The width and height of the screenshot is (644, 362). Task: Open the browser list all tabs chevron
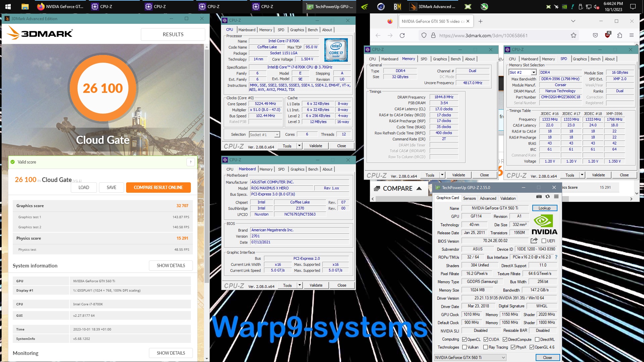(x=573, y=21)
